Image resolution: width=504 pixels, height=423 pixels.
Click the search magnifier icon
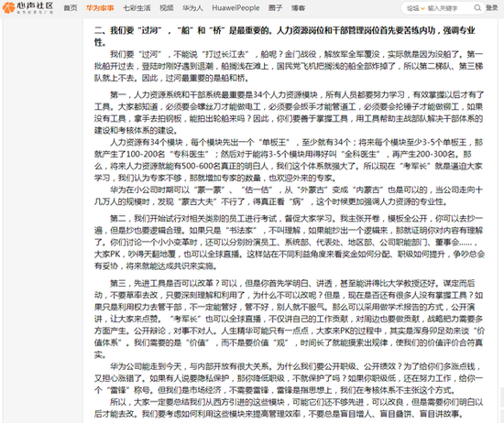477,7
